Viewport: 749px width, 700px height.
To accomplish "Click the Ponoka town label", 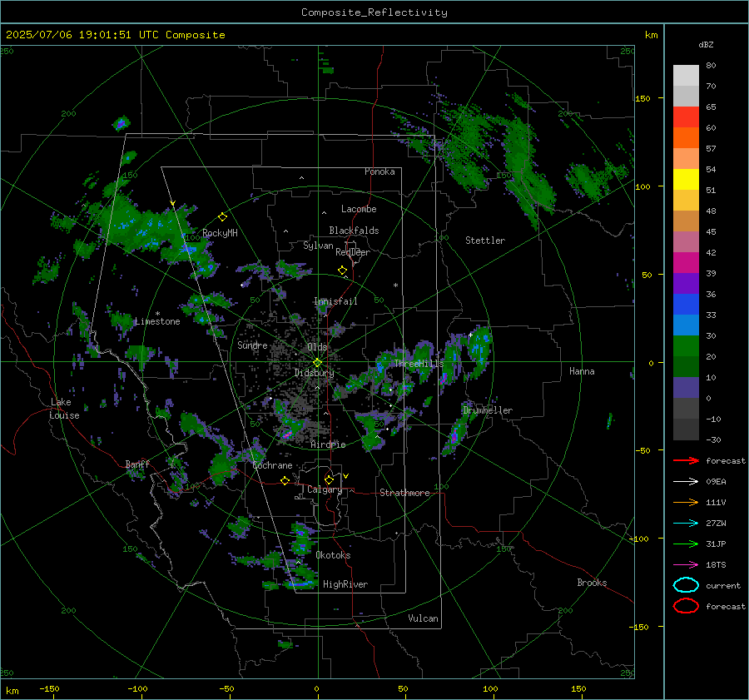I will 379,171.
